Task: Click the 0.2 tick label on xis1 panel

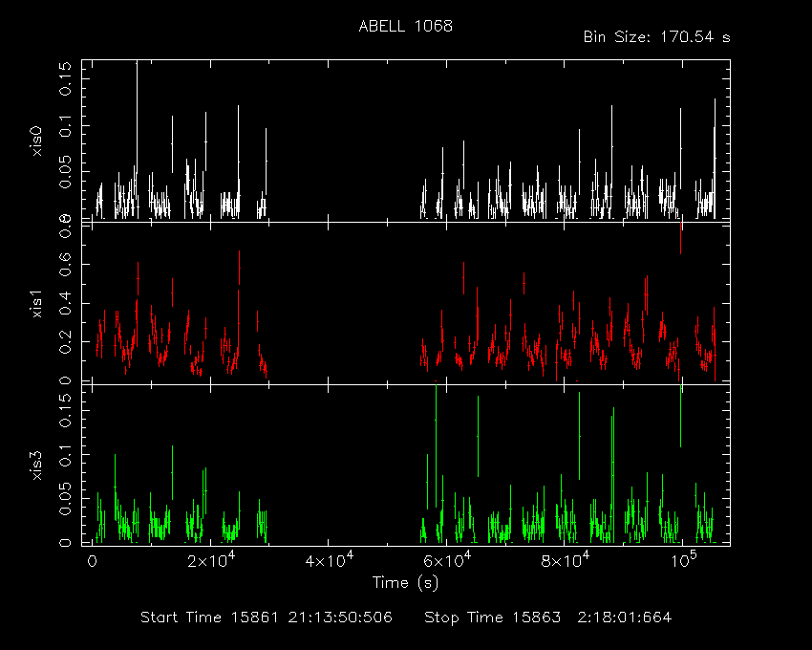Action: click(66, 342)
